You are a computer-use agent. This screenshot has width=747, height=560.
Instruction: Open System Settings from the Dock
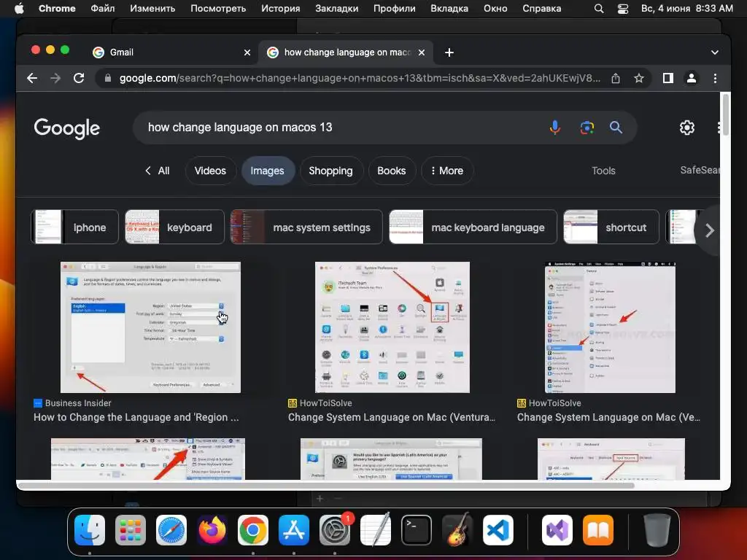(335, 530)
